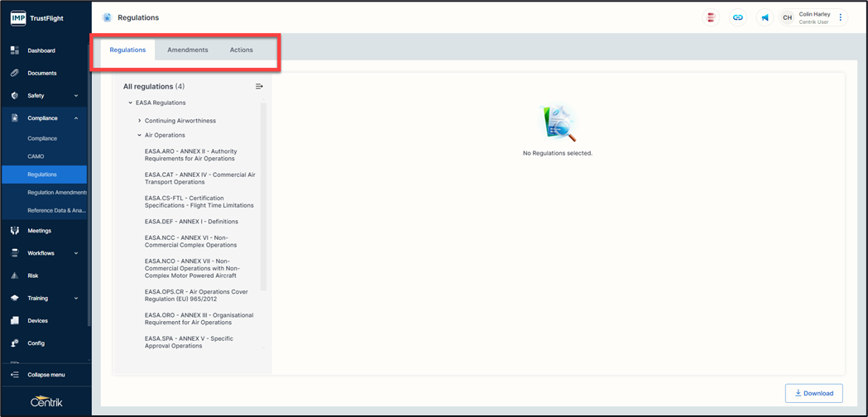This screenshot has height=417, width=868.
Task: Click the CH user avatar
Action: (x=787, y=17)
